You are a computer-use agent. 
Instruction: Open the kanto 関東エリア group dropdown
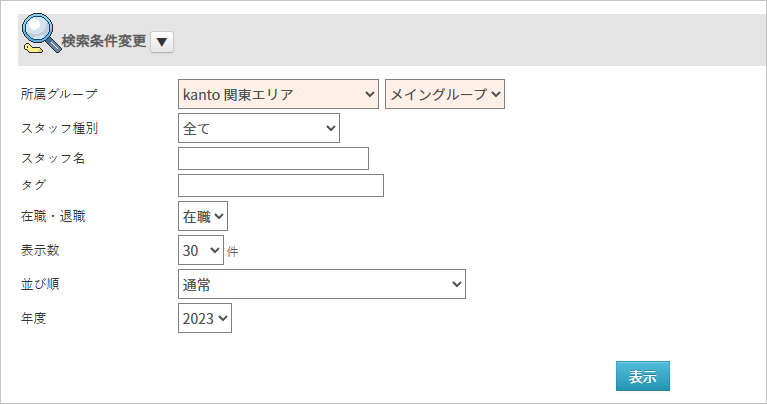(278, 94)
